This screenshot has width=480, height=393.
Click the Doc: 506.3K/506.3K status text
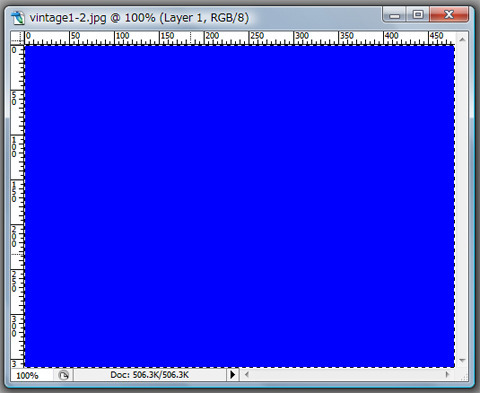[150, 375]
